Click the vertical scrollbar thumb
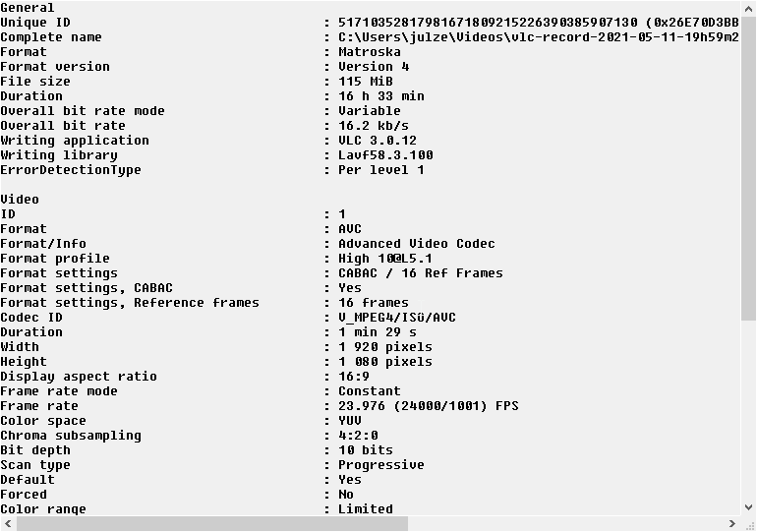The height and width of the screenshot is (532, 757). [x=748, y=167]
